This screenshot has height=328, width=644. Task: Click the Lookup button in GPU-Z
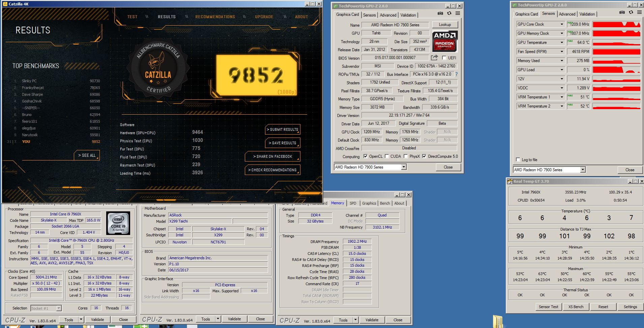(445, 25)
